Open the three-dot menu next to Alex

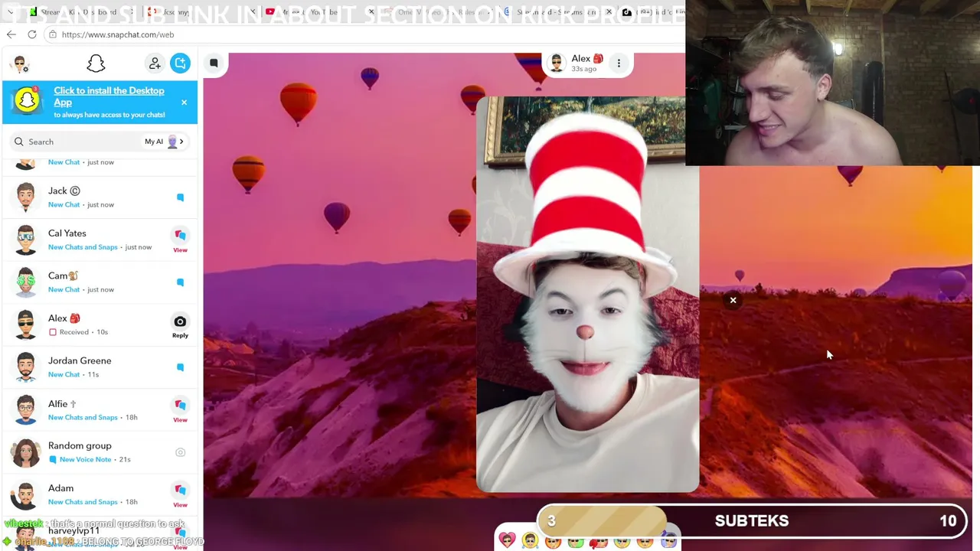coord(619,64)
